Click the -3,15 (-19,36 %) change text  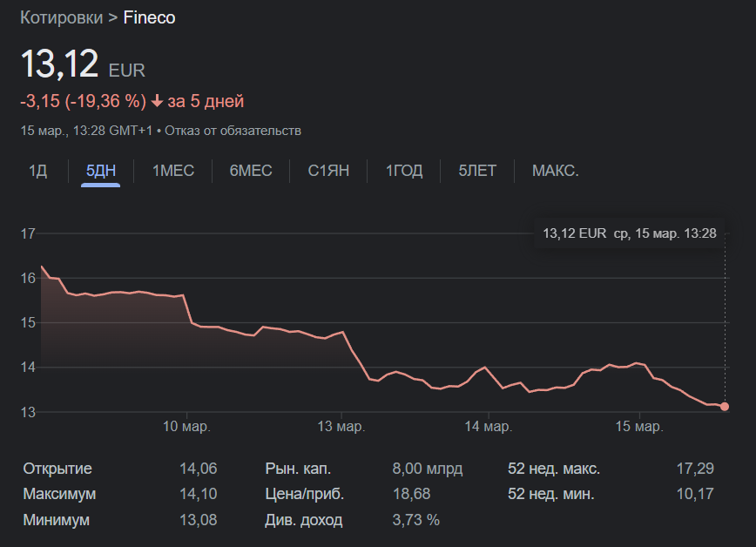click(x=83, y=101)
